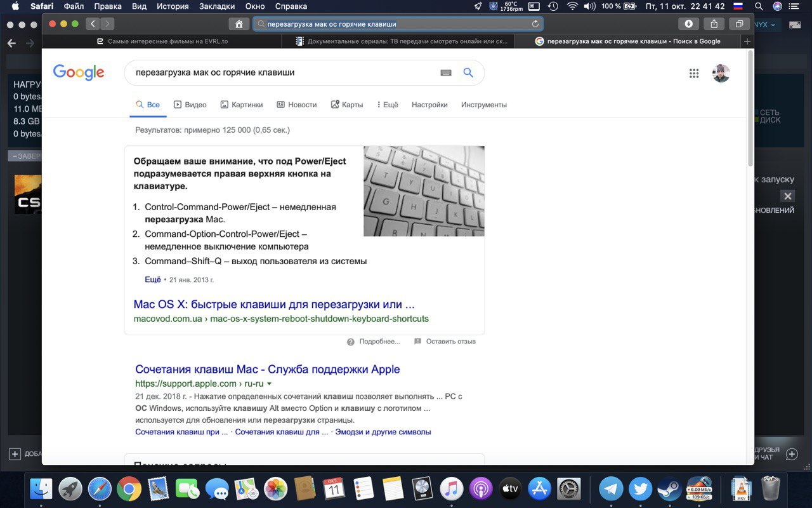
Task: Switch input source via the Russian flag
Action: [738, 6]
